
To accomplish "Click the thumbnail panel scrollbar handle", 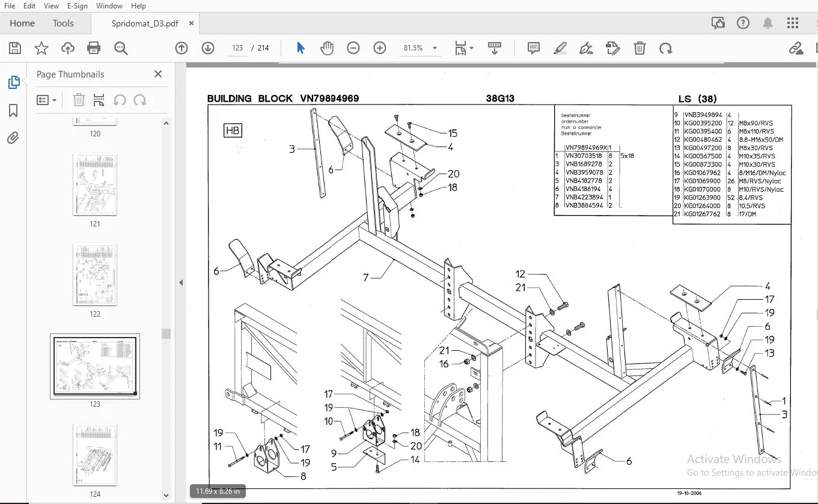I will (166, 334).
